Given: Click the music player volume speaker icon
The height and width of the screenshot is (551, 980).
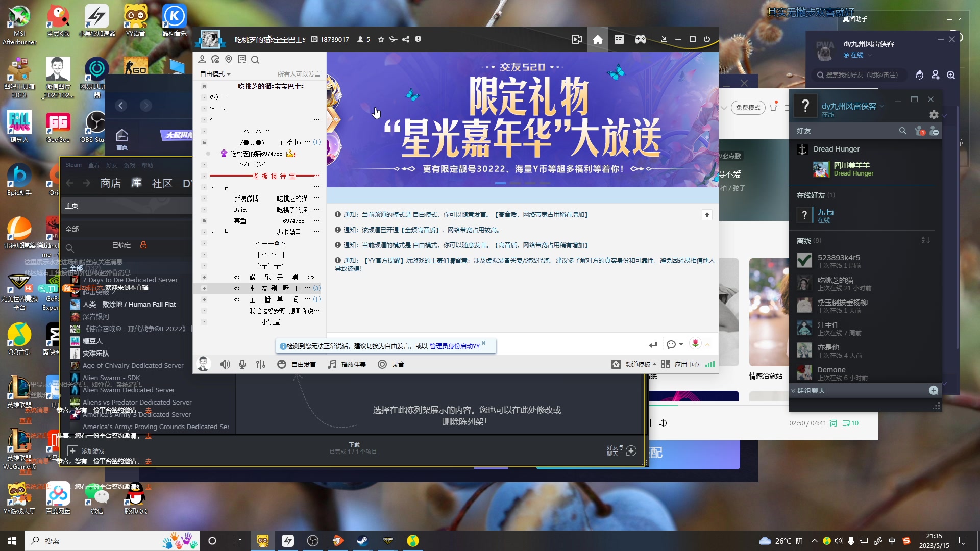Looking at the screenshot, I should (x=663, y=423).
